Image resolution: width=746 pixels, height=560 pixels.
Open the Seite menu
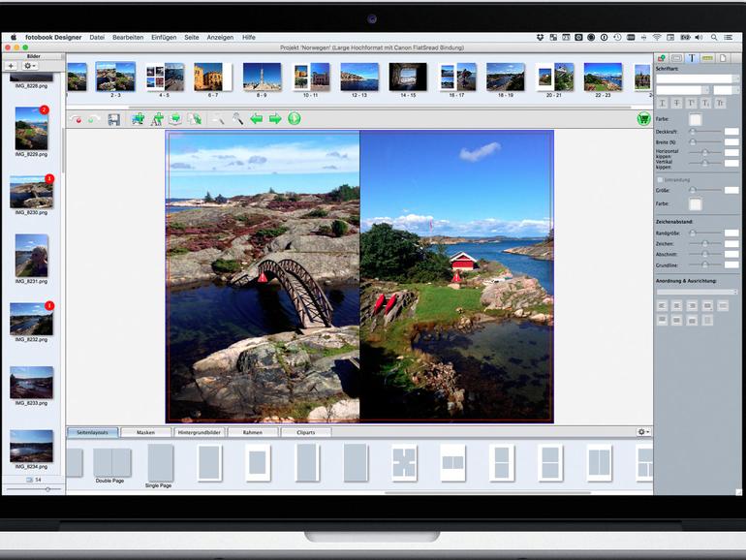192,37
